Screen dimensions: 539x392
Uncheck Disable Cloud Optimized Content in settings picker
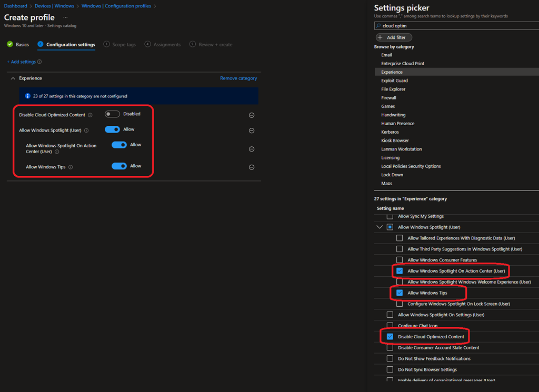[390, 337]
